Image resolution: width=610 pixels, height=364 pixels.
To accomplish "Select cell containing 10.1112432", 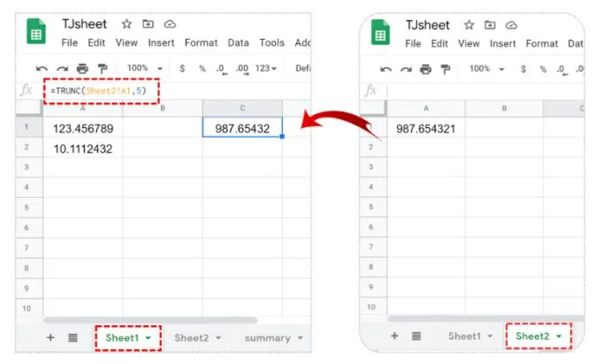I will point(83,148).
